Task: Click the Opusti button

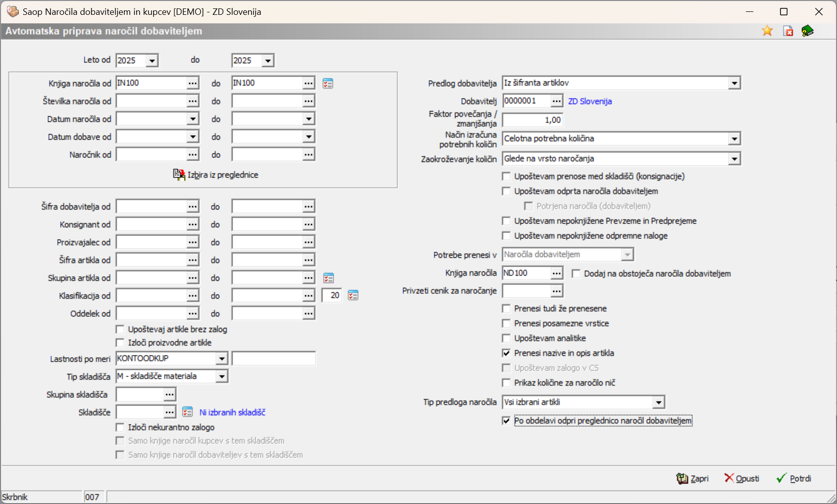Action: [741, 478]
